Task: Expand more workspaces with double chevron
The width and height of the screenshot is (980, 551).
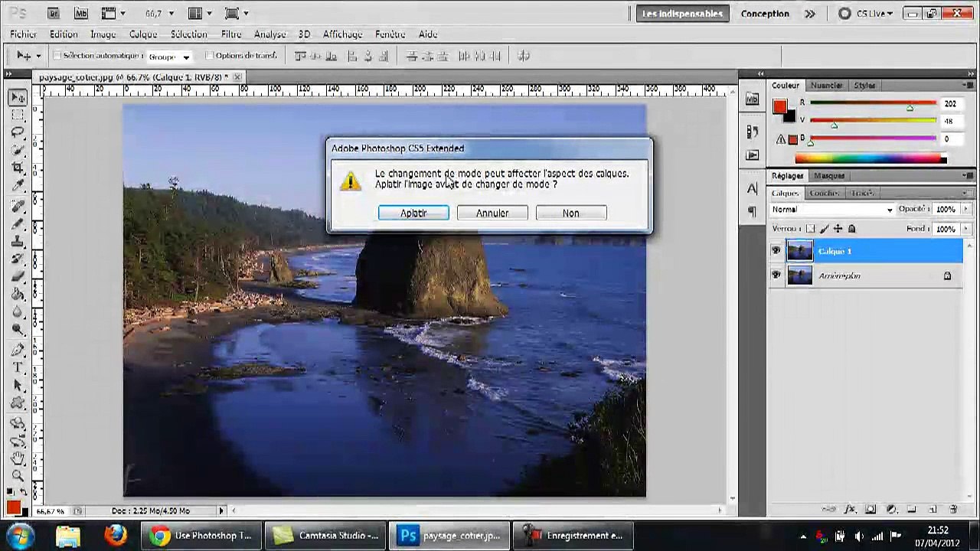Action: (810, 14)
